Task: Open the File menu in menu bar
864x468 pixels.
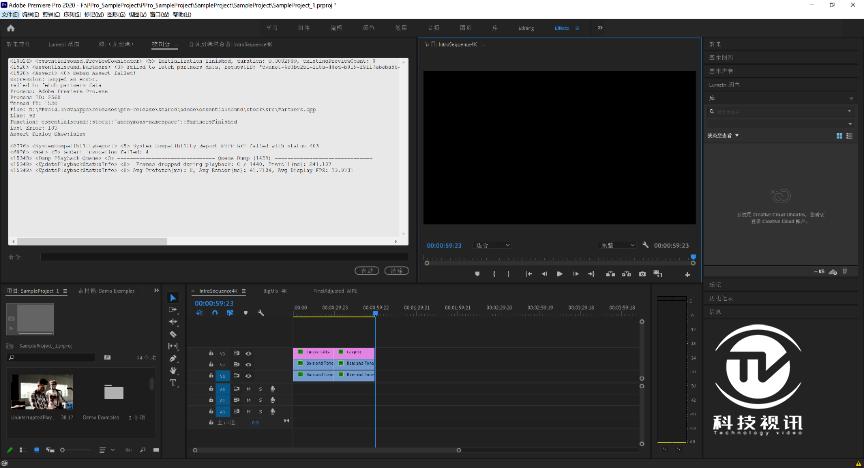Action: point(9,16)
